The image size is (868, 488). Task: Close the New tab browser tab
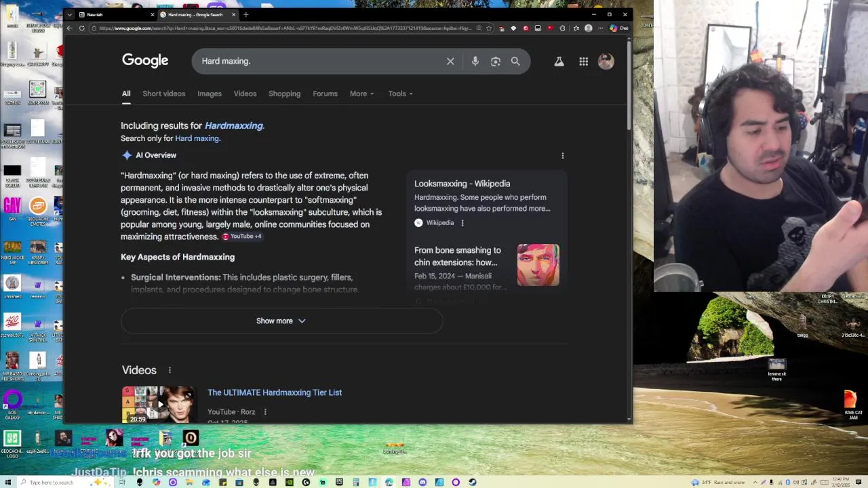click(152, 14)
